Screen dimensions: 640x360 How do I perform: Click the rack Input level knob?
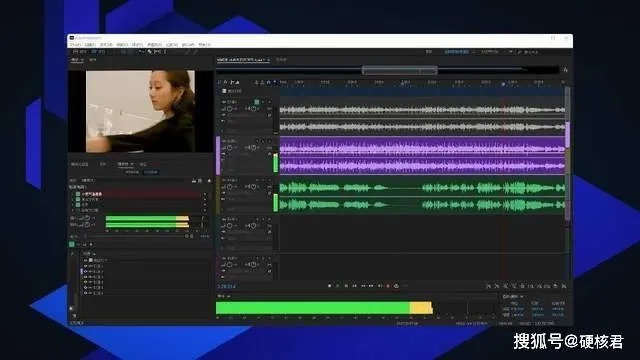[87, 218]
